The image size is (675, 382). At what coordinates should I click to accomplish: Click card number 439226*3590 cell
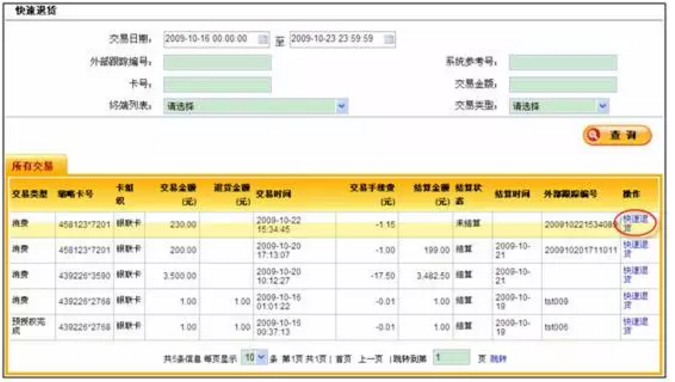pos(84,276)
